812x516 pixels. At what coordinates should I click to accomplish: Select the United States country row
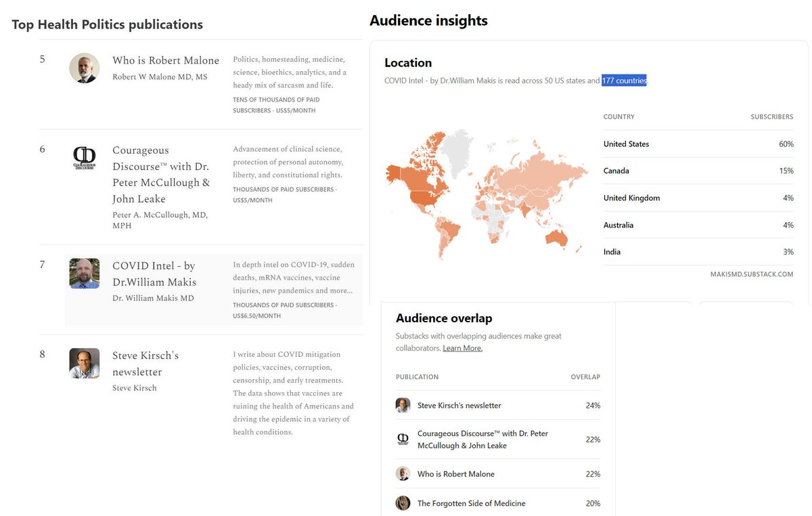point(698,144)
